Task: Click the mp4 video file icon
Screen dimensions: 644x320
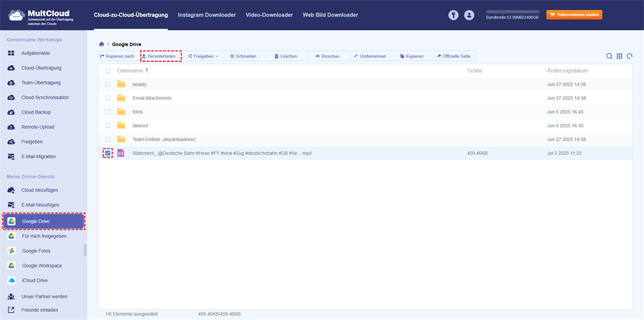Action: [121, 153]
